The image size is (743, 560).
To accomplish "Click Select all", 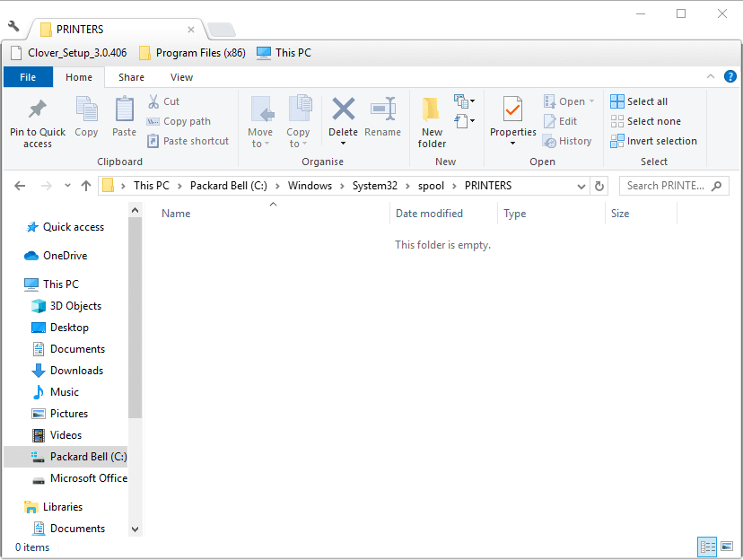I will click(x=639, y=101).
